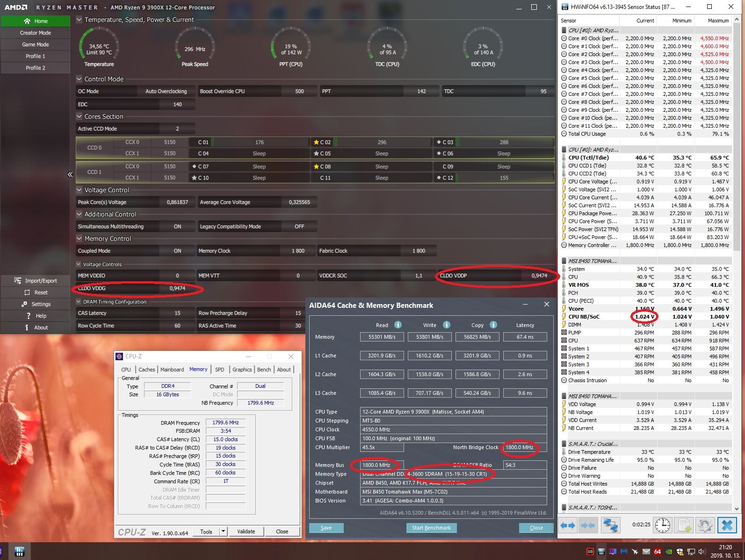This screenshot has width=745, height=560.
Task: Click Boost Override CPU value 500
Action: (299, 91)
